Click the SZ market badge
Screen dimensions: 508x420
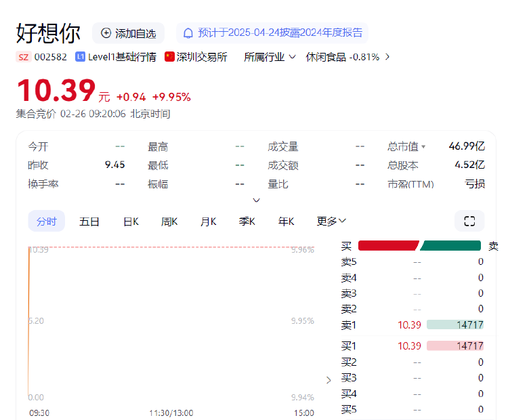pos(23,57)
